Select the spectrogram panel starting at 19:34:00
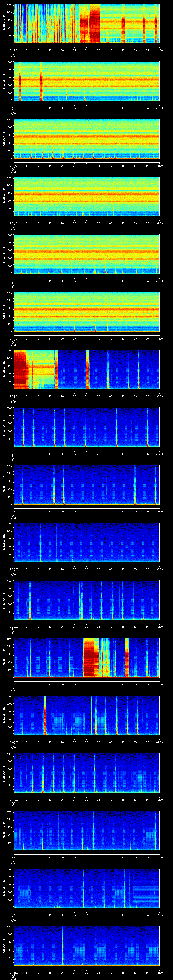 tap(86, 369)
